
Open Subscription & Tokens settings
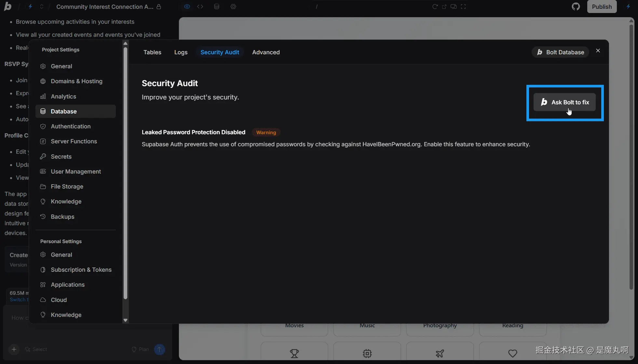pyautogui.click(x=81, y=270)
